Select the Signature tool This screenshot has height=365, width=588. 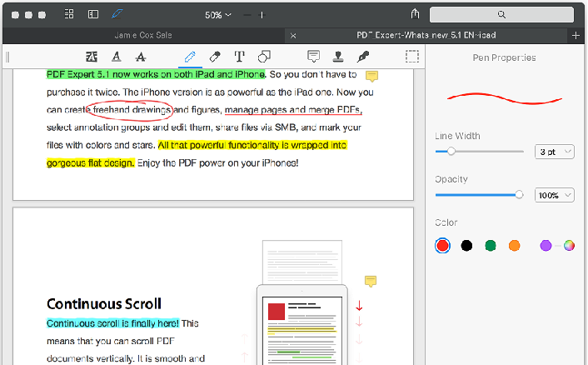362,57
